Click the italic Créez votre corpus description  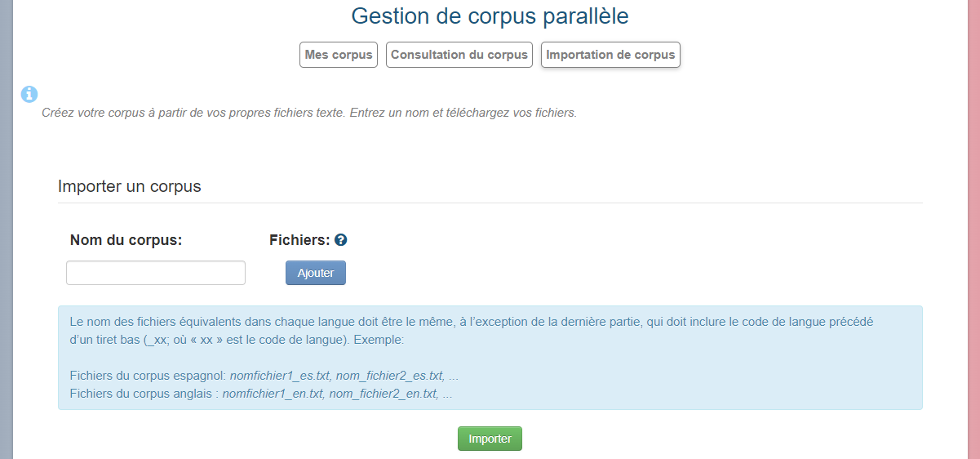point(309,113)
